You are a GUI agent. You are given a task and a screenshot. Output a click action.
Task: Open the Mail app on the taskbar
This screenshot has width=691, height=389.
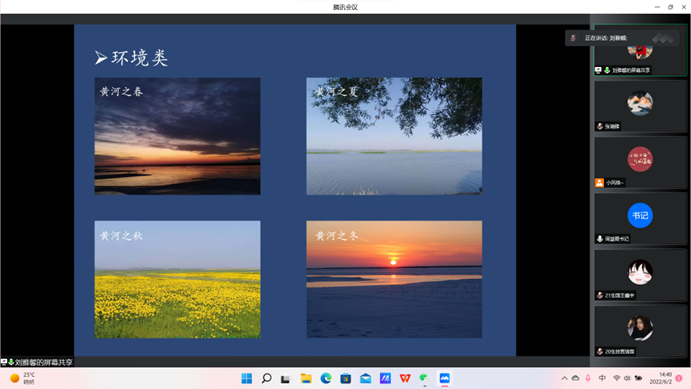(365, 378)
